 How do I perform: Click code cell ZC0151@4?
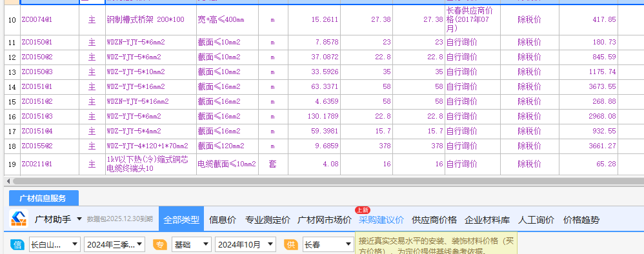point(50,132)
